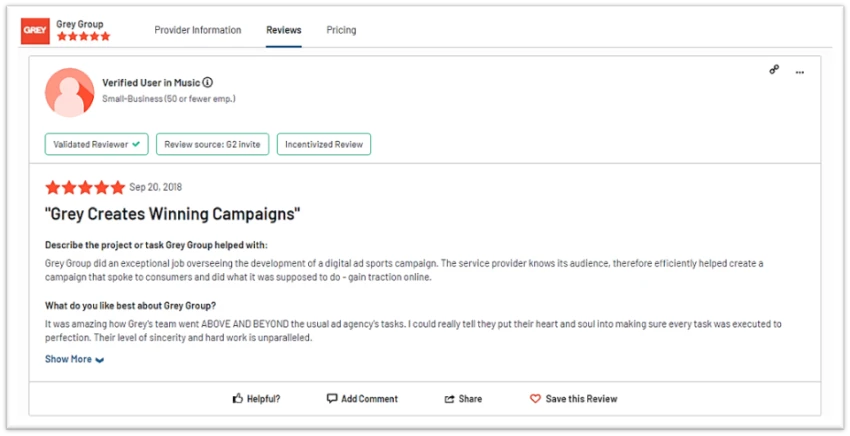Click the Grey Group name link
The height and width of the screenshot is (436, 850).
click(80, 24)
